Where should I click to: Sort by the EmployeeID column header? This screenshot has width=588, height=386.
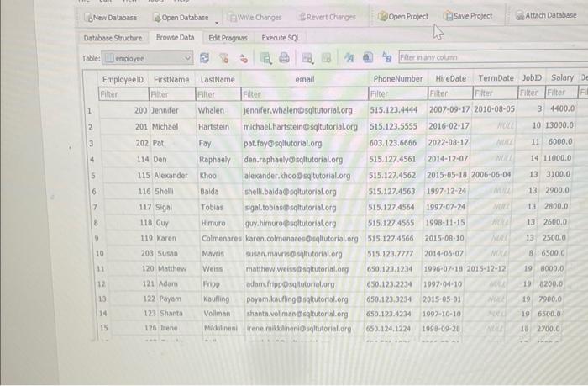click(123, 80)
